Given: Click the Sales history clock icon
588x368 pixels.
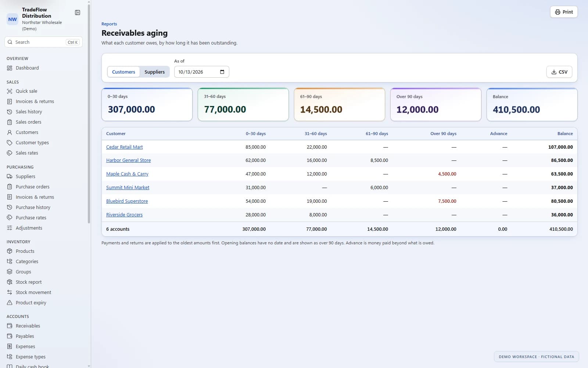Looking at the screenshot, I should tap(10, 112).
